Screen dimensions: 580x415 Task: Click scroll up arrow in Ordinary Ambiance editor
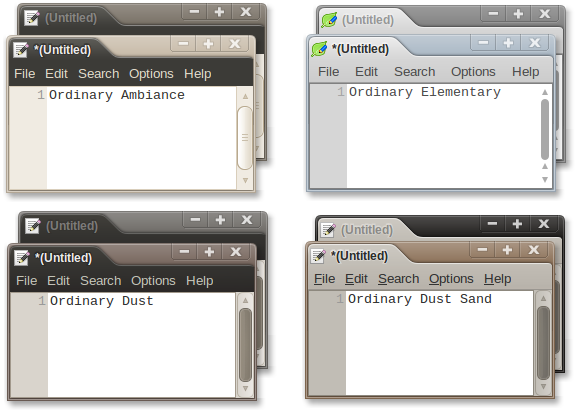(245, 96)
